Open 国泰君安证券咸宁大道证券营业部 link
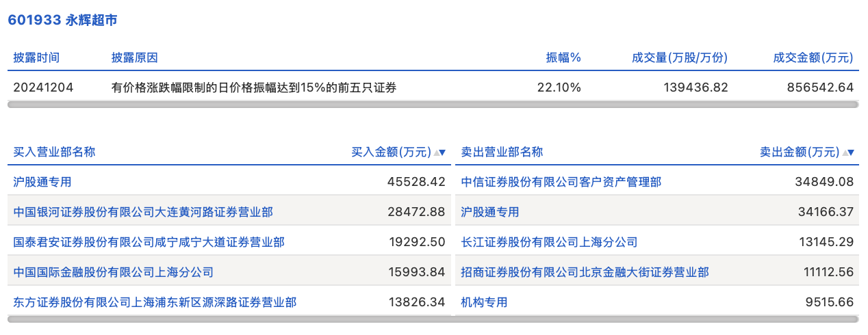Viewport: 868px width, 335px height. (x=149, y=242)
